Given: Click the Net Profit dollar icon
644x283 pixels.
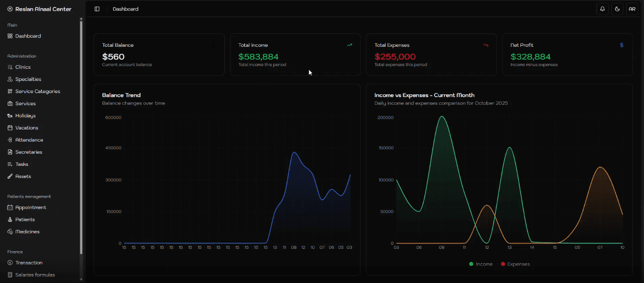Looking at the screenshot, I should pyautogui.click(x=622, y=45).
